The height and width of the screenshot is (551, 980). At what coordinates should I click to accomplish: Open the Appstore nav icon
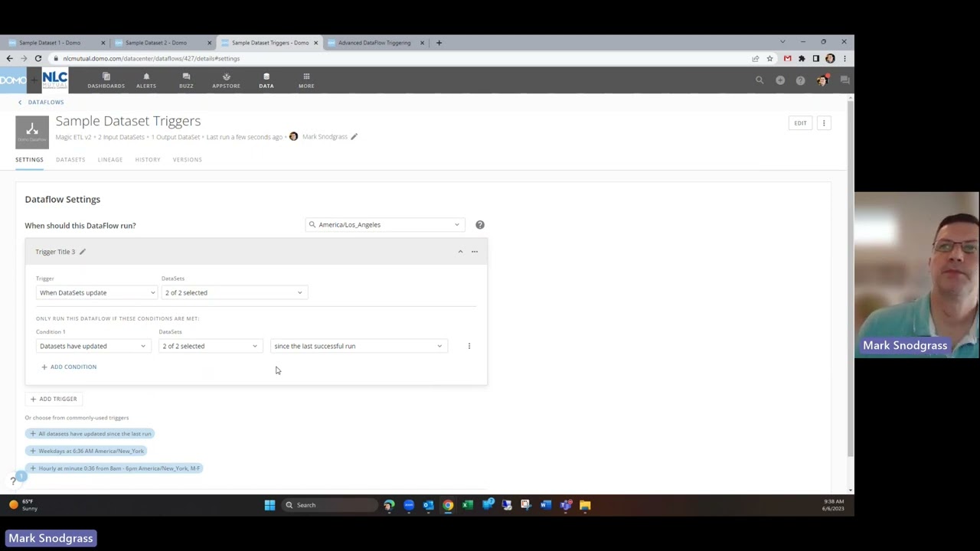point(226,80)
